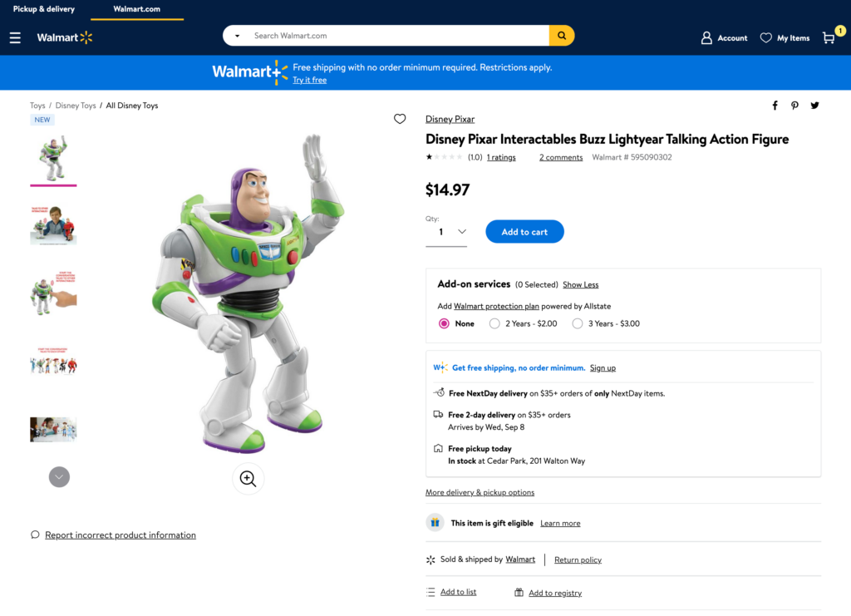This screenshot has height=616, width=851.
Task: Share product on Twitter
Action: coord(814,106)
